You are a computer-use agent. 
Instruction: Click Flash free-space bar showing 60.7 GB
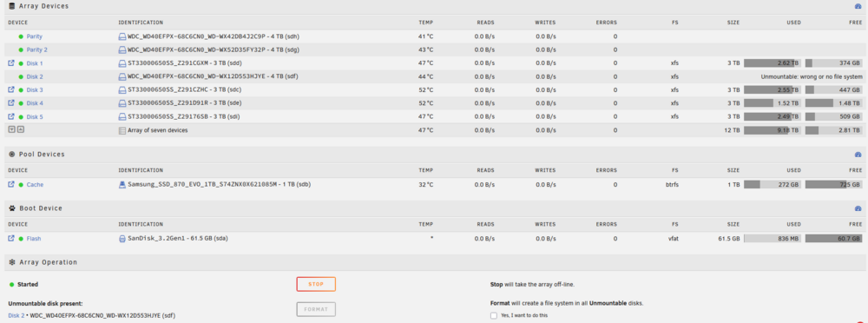pyautogui.click(x=833, y=239)
